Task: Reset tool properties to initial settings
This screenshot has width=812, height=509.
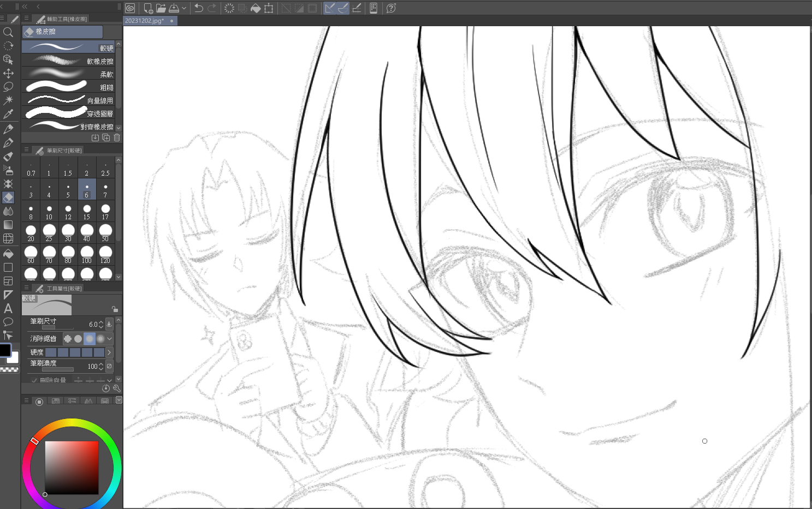Action: click(106, 388)
